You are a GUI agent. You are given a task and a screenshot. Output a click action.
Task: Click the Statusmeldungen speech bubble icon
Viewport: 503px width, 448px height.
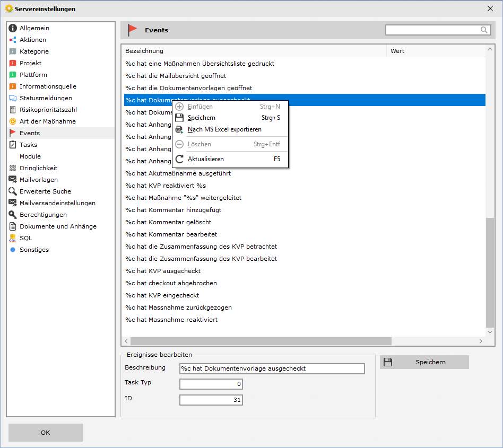point(13,98)
